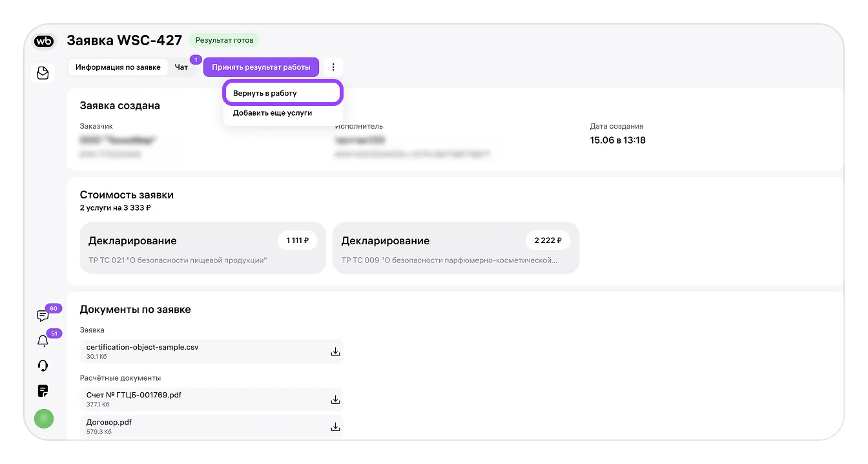Switch to the "Чат" tab
Screen dimensions: 868x464
click(181, 67)
